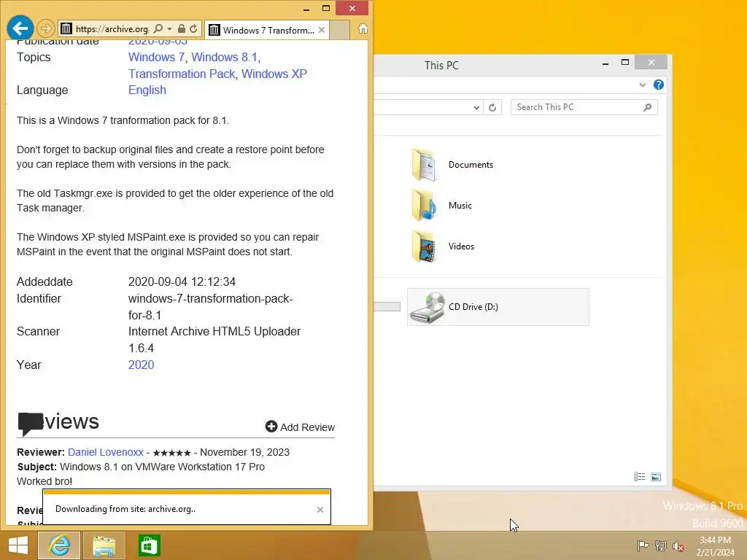Open the Music folder in This PC
Viewport: 747px width, 560px height.
pyautogui.click(x=441, y=206)
